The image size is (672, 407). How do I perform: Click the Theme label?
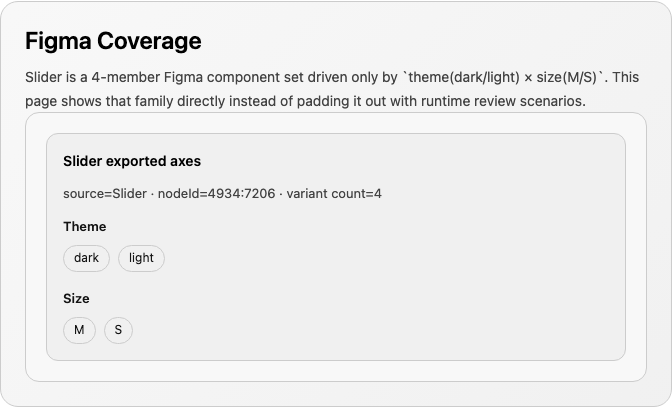(85, 226)
